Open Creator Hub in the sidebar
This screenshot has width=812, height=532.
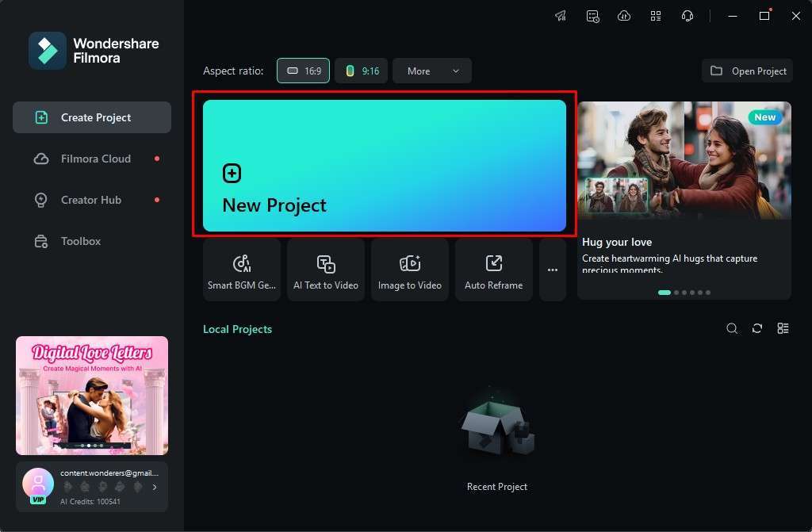point(92,200)
